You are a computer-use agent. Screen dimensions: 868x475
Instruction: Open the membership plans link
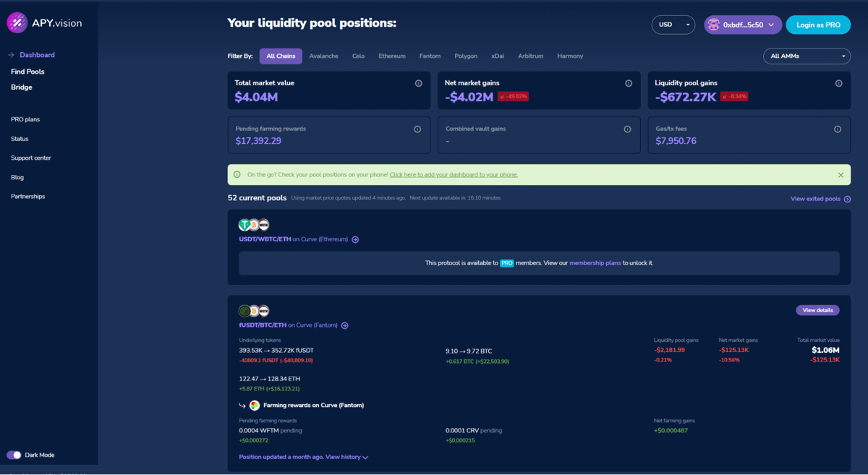pyautogui.click(x=595, y=263)
